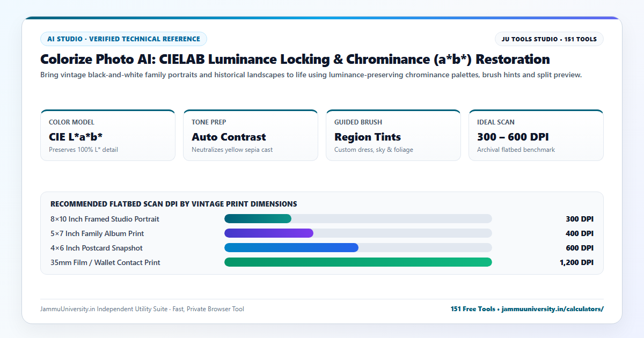Click the 5×7 Inch Family Album Print label
Viewport: 644px width, 338px height.
[x=97, y=233]
